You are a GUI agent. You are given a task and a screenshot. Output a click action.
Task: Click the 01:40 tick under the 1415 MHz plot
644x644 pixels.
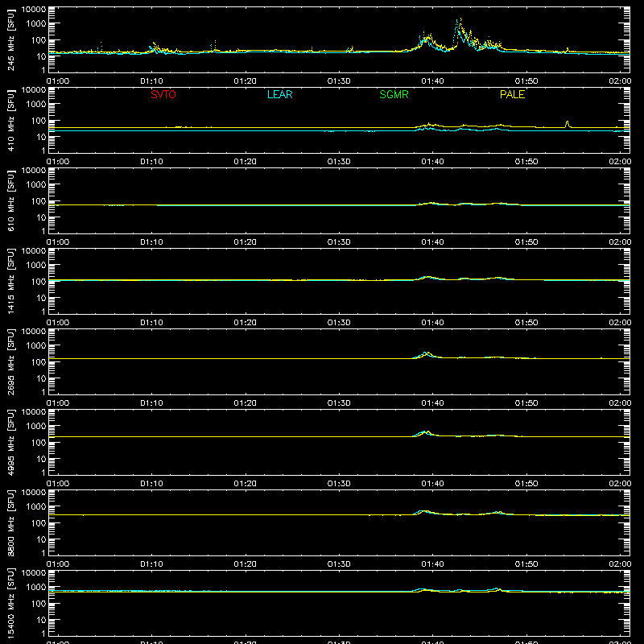click(432, 323)
